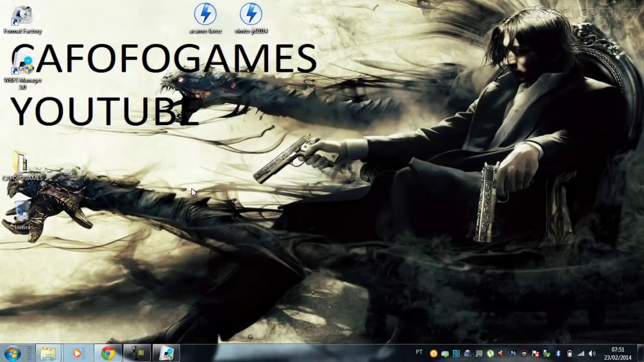The width and height of the screenshot is (644, 362).
Task: Check battery status in the tray
Action: pos(570,353)
